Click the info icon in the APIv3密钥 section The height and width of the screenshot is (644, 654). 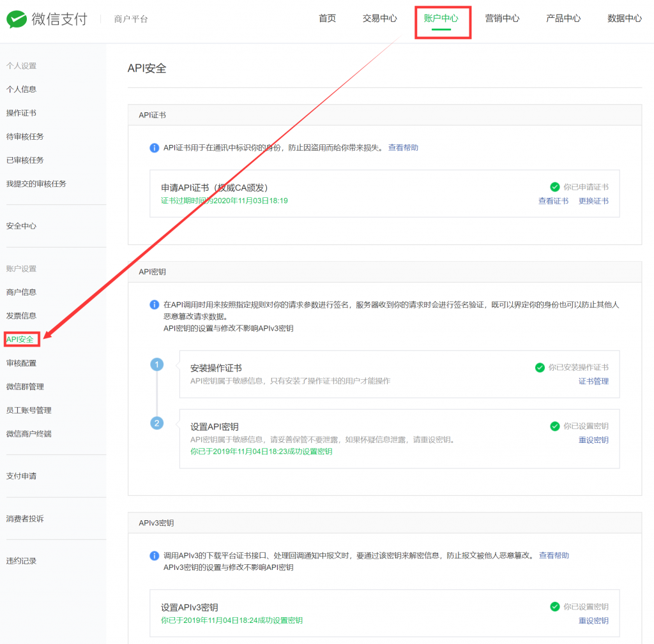coord(155,556)
